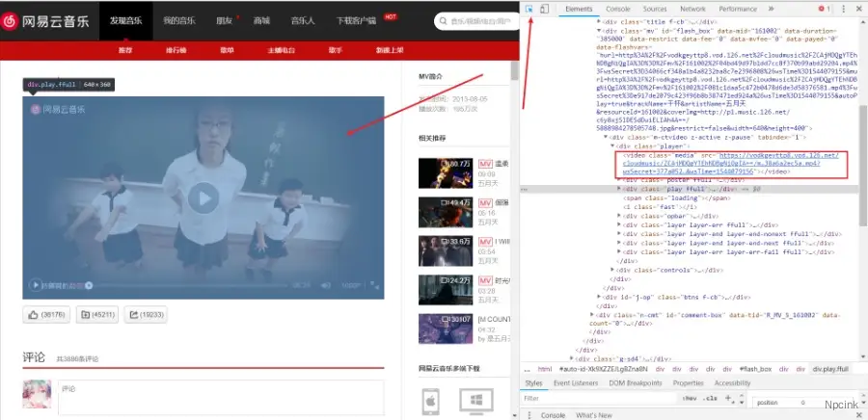Click the video src URL link
The height and width of the screenshot is (420, 868).
pyautogui.click(x=731, y=164)
